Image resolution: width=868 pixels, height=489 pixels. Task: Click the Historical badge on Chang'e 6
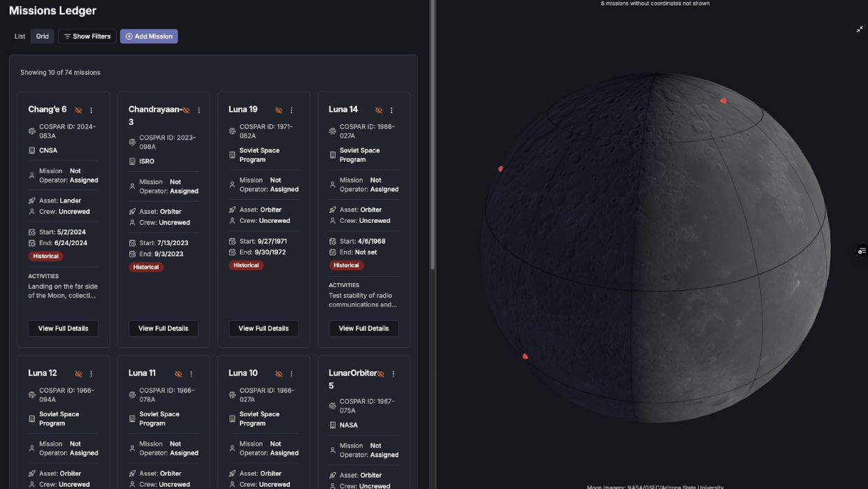coord(46,256)
